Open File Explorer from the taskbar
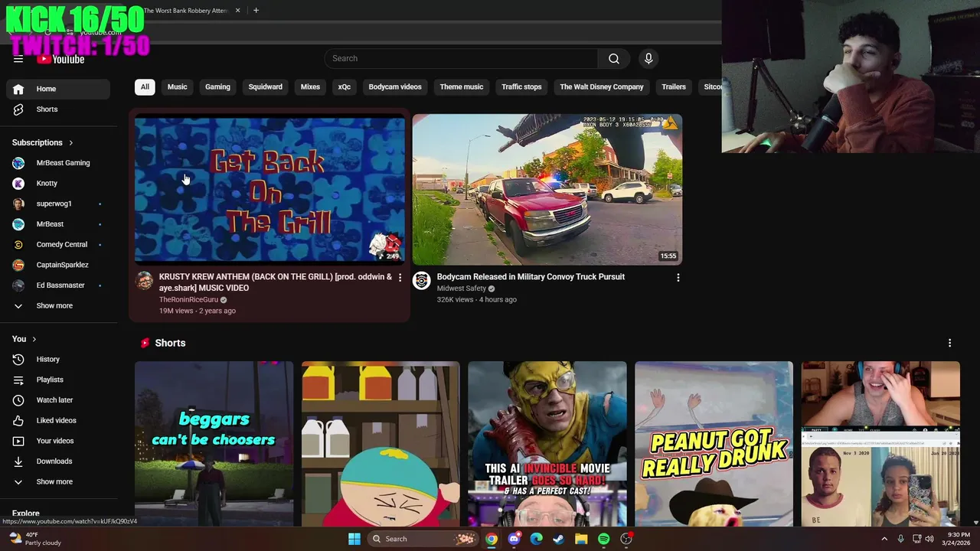 point(581,539)
